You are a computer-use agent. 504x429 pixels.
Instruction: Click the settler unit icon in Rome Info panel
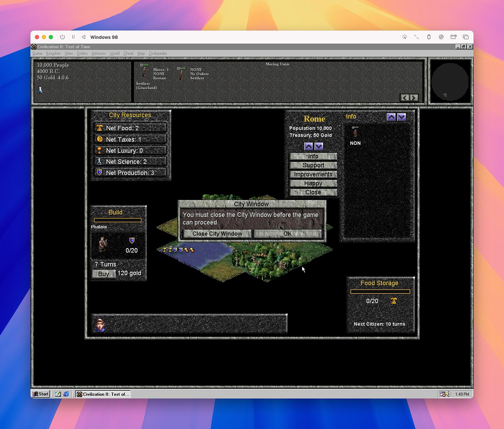tap(355, 132)
